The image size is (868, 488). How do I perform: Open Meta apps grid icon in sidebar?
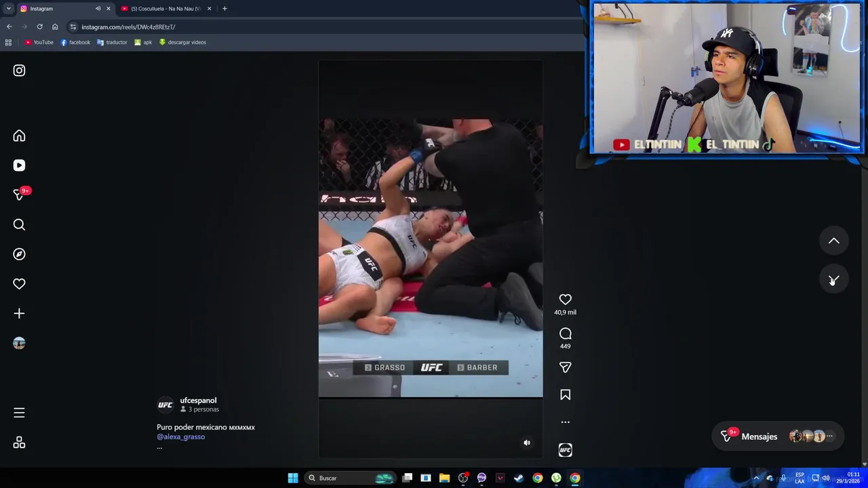(19, 443)
